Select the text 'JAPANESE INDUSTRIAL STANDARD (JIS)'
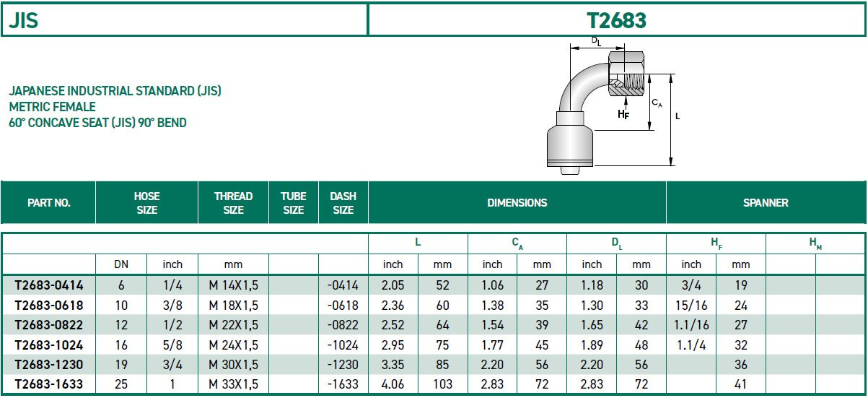The image size is (868, 398). [x=115, y=91]
